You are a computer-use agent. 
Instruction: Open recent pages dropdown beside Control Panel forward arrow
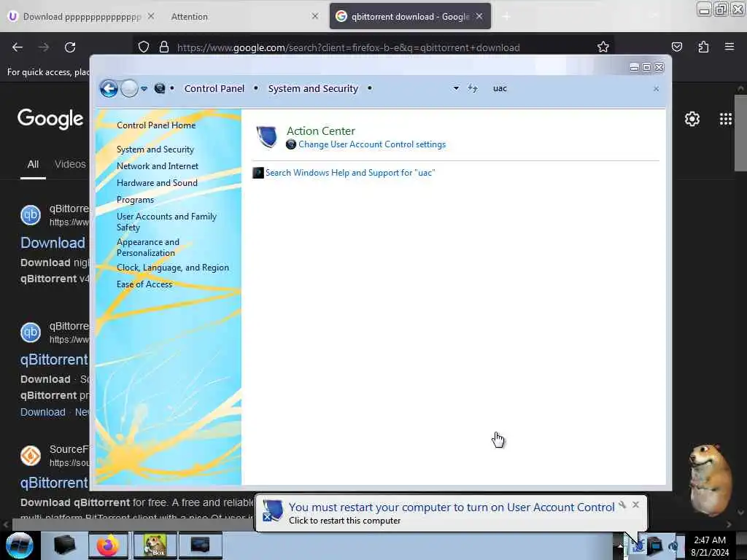point(144,88)
